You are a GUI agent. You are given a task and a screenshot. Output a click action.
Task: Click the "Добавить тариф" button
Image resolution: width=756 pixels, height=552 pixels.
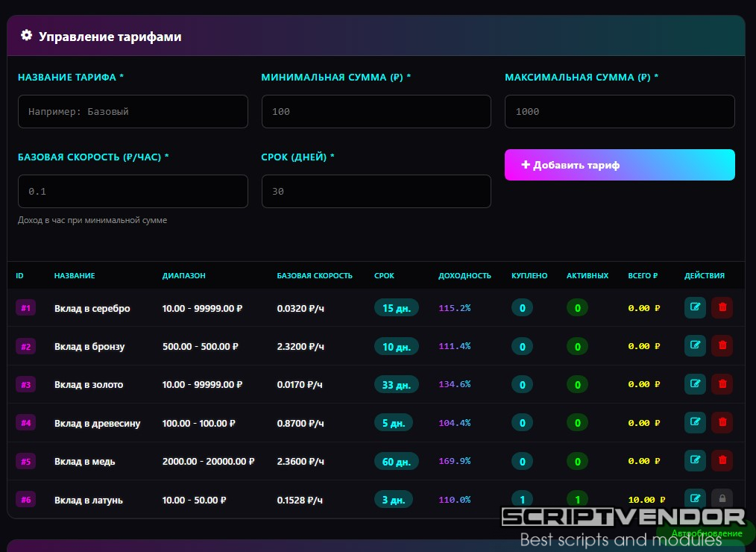pos(620,165)
